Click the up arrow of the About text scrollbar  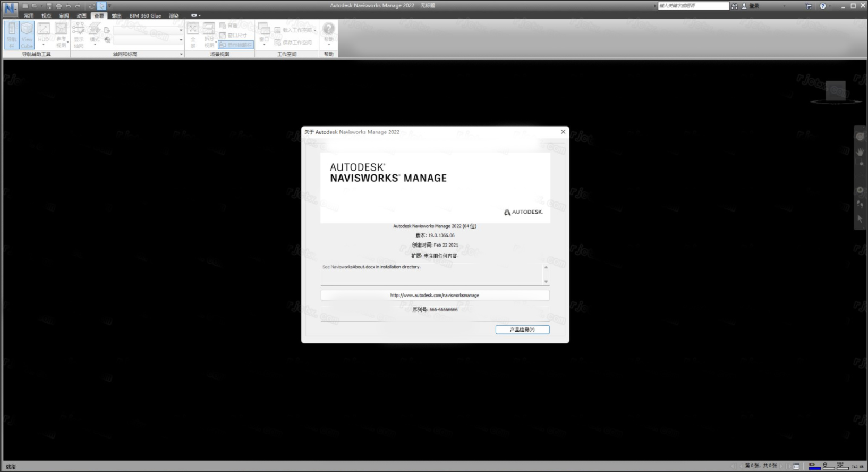point(546,267)
